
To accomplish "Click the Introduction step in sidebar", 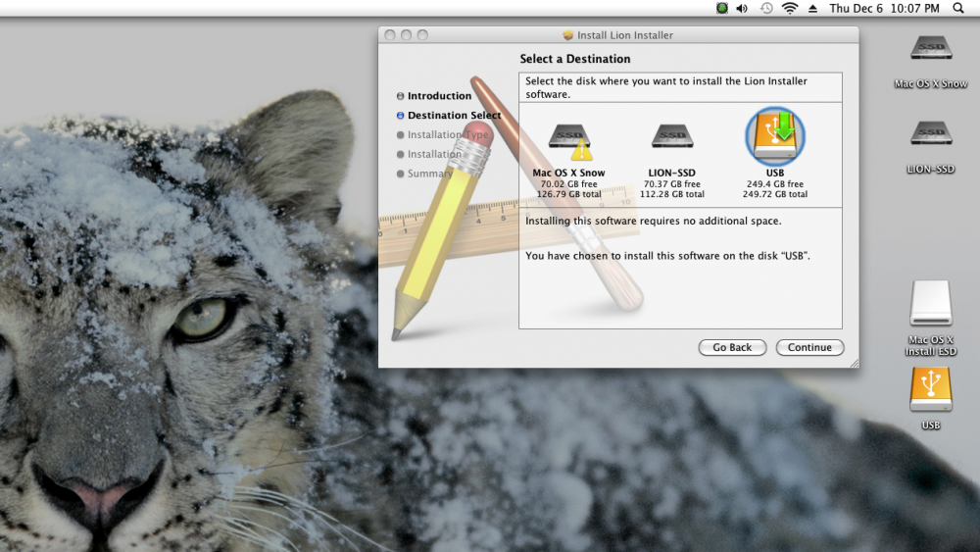I will coord(439,96).
